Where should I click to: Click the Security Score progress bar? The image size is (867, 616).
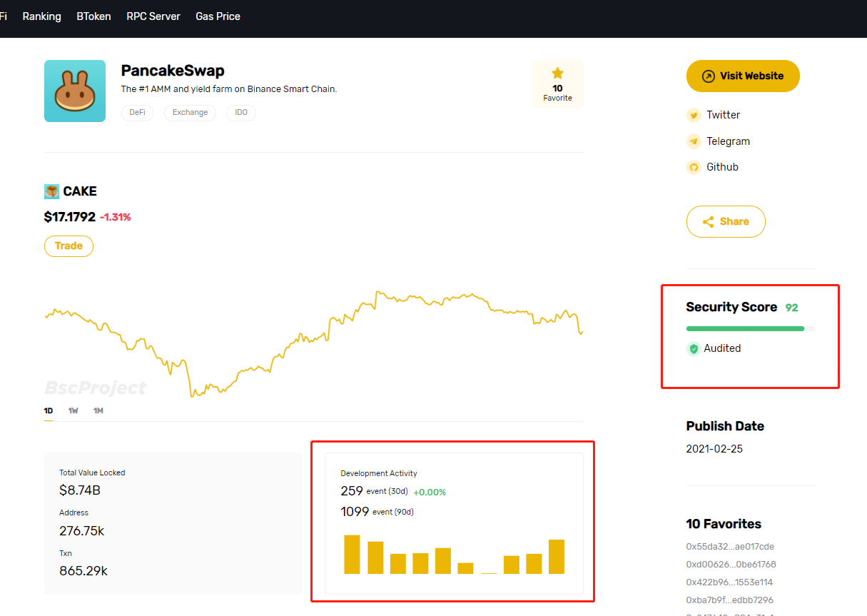pyautogui.click(x=750, y=328)
